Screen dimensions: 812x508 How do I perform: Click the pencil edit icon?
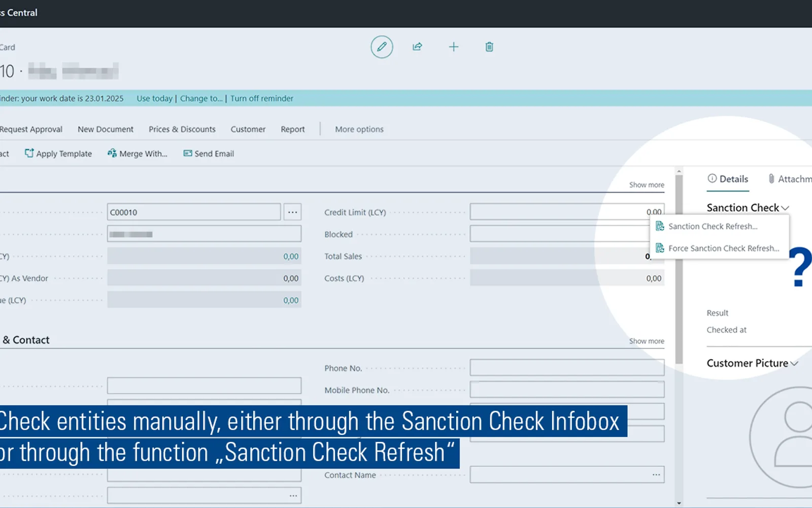click(382, 47)
